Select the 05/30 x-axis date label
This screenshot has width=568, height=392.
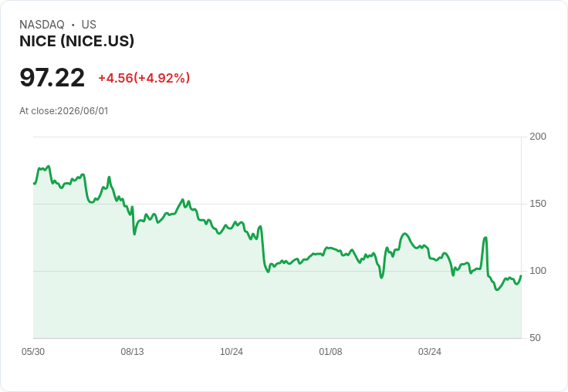tap(33, 351)
